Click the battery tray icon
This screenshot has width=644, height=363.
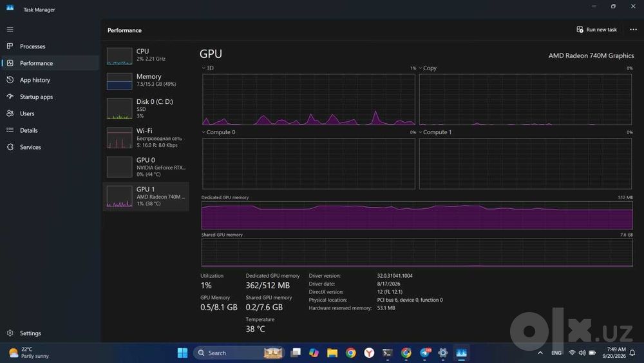(x=592, y=353)
